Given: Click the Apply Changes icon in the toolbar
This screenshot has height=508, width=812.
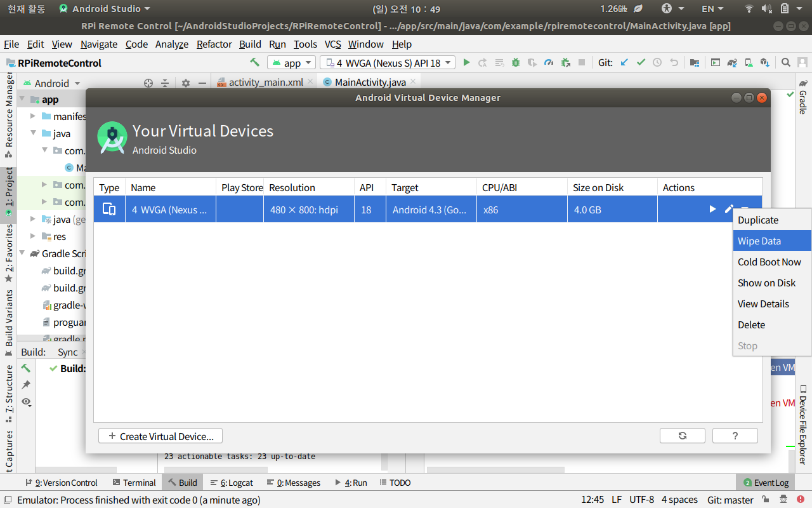Looking at the screenshot, I should click(483, 62).
